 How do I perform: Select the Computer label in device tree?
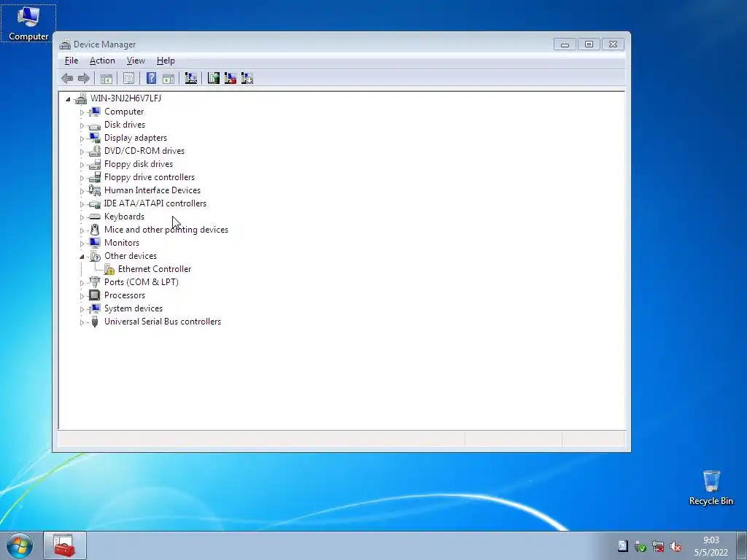(x=124, y=112)
